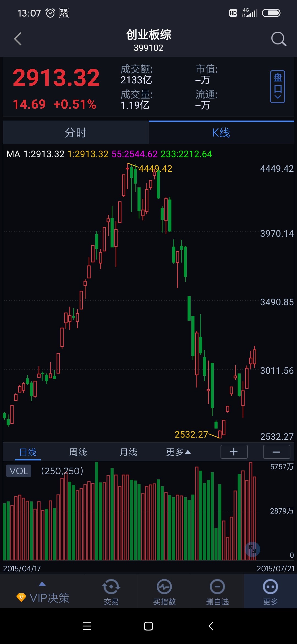Screen dimensions: 297x644
Task: Tap the stock title 创业板综
Action: pyautogui.click(x=148, y=35)
